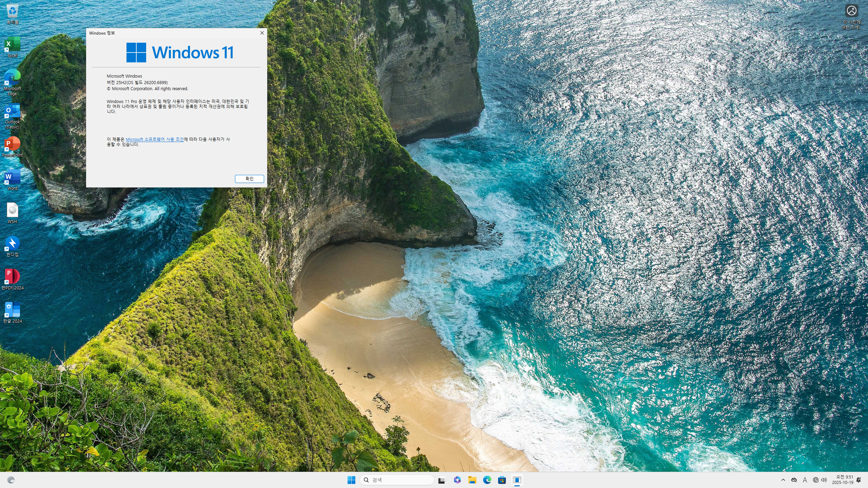868x488 pixels.
Task: Open the Excel desktop shortcut
Action: 12,46
